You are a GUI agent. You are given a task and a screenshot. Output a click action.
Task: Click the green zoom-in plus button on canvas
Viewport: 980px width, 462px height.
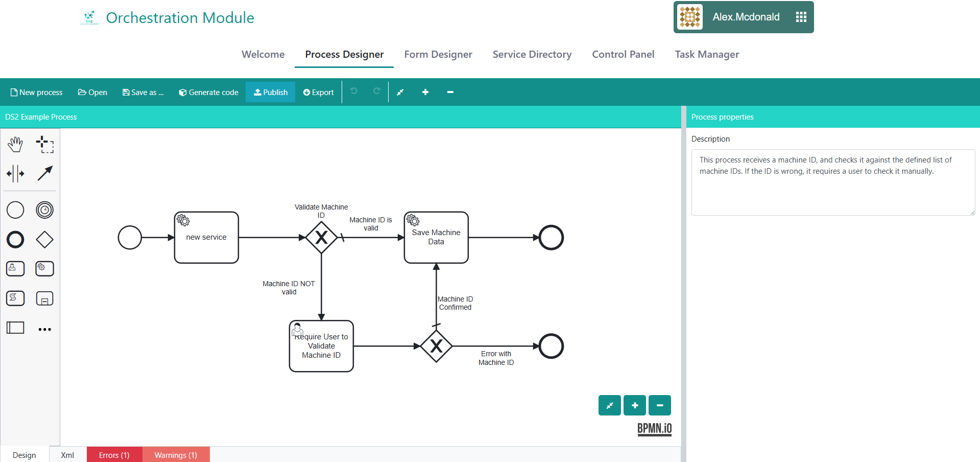click(x=635, y=405)
